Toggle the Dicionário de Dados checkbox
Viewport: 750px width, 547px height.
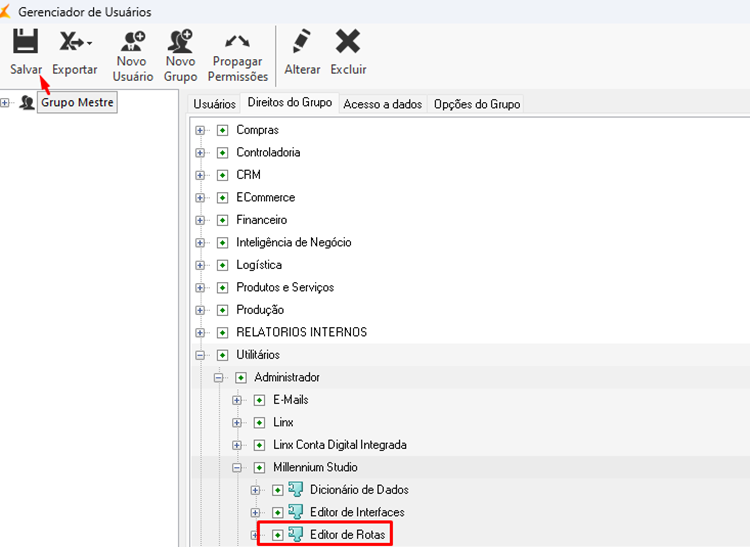(x=277, y=490)
